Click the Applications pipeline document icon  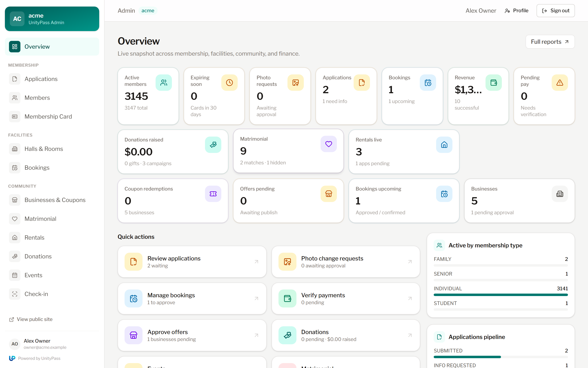439,337
